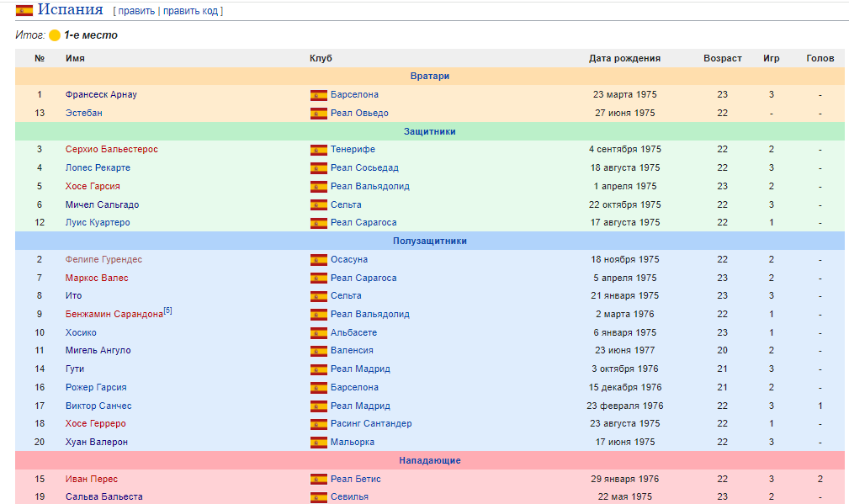Open Реал Вальядолид link in Сарандона row

pos(370,315)
